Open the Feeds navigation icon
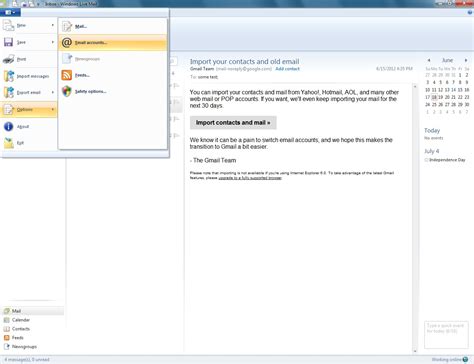The width and height of the screenshot is (474, 364). tap(6, 338)
